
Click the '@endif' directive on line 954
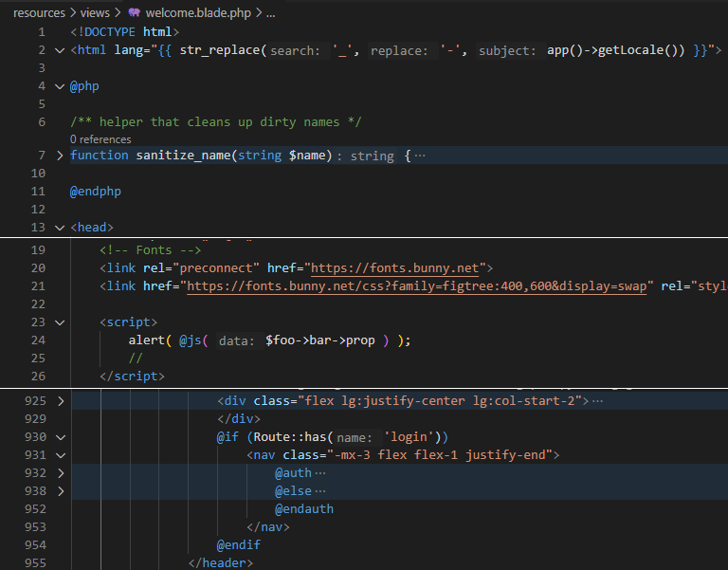coord(238,545)
